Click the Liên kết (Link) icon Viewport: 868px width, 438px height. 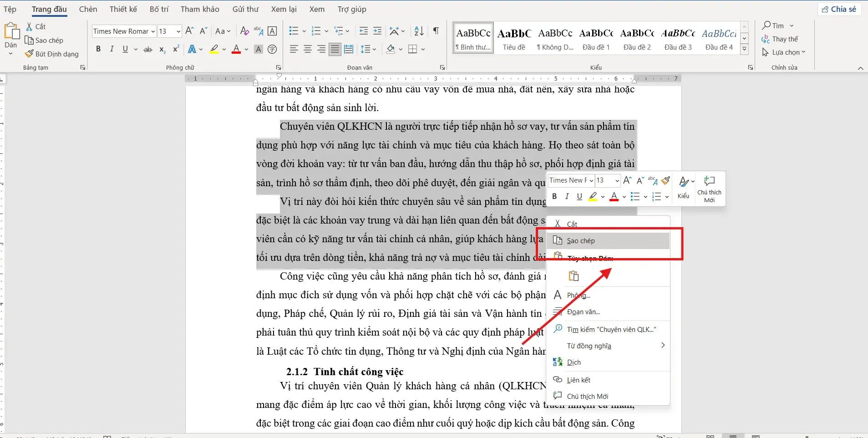pos(578,379)
